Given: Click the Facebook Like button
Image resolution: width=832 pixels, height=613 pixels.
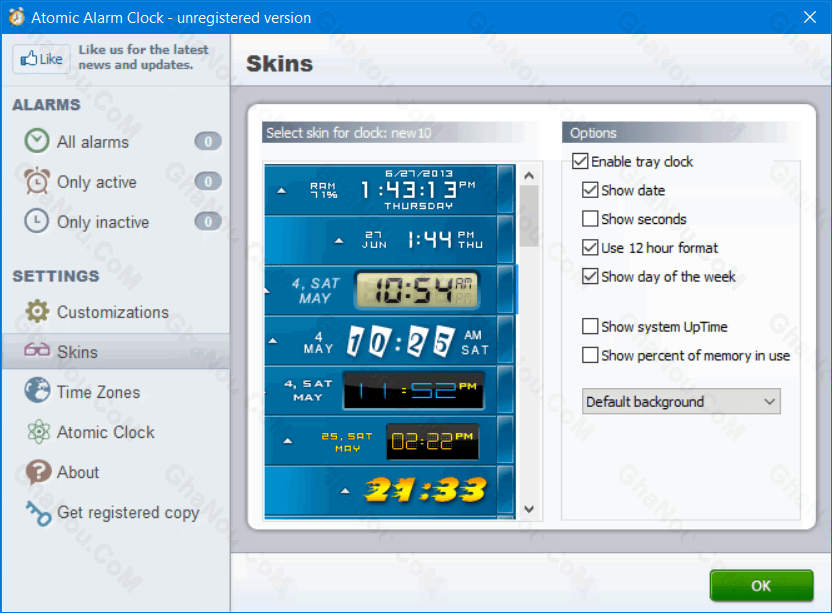Looking at the screenshot, I should pos(41,58).
